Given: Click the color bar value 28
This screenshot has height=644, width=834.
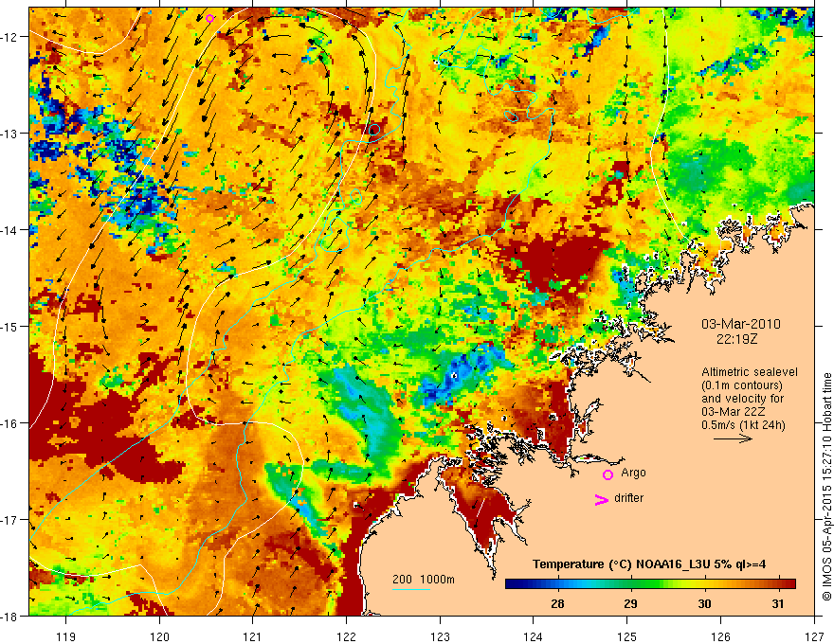Looking at the screenshot, I should (x=557, y=603).
